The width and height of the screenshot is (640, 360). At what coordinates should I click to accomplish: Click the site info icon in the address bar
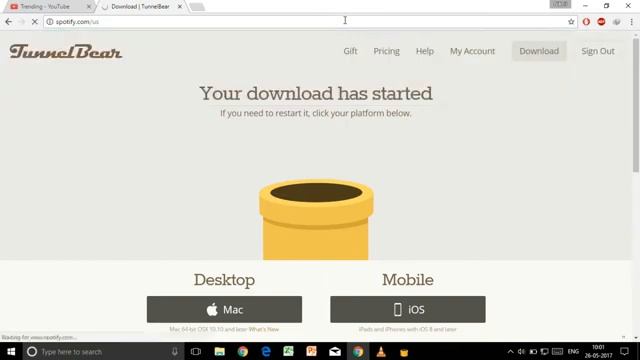[50, 22]
